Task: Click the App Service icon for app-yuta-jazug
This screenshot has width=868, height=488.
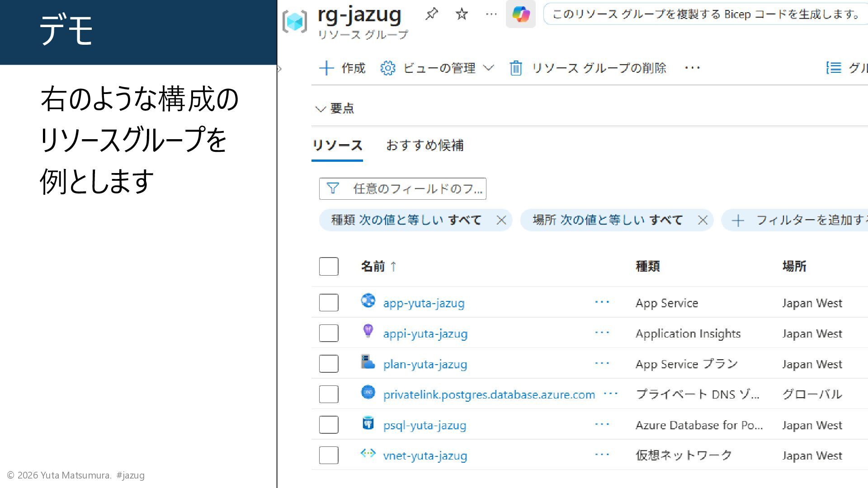Action: click(368, 301)
